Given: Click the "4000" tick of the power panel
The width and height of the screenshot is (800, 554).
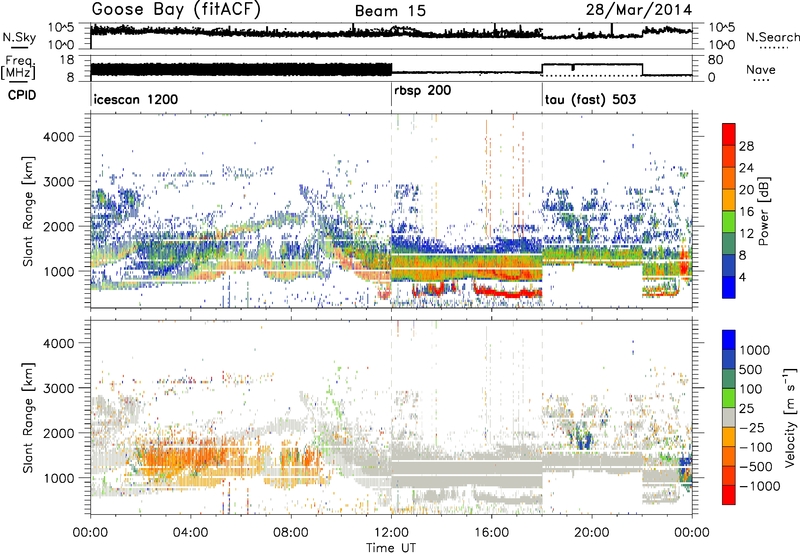Looking at the screenshot, I should 58,137.
